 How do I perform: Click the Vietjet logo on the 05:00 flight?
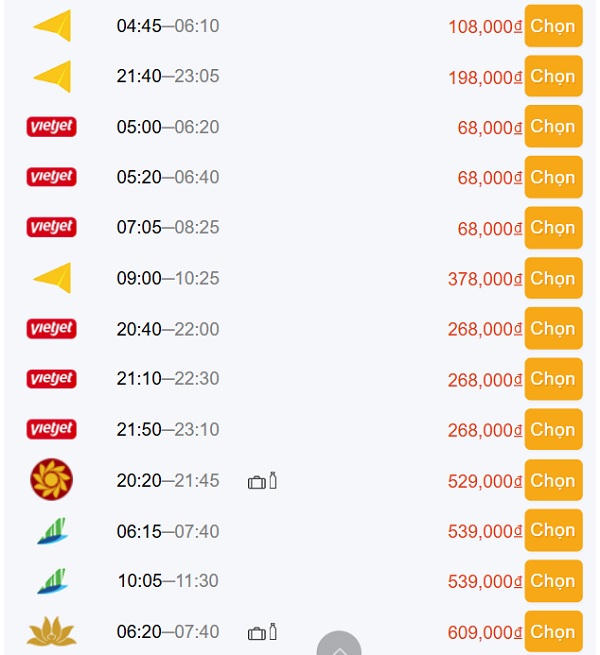point(51,127)
